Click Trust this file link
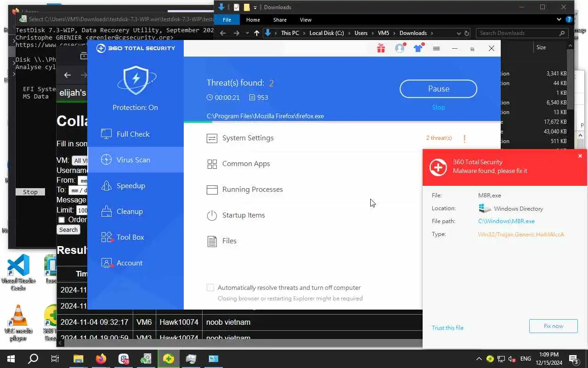Screen dimensions: 588x368 pyautogui.click(x=447, y=328)
